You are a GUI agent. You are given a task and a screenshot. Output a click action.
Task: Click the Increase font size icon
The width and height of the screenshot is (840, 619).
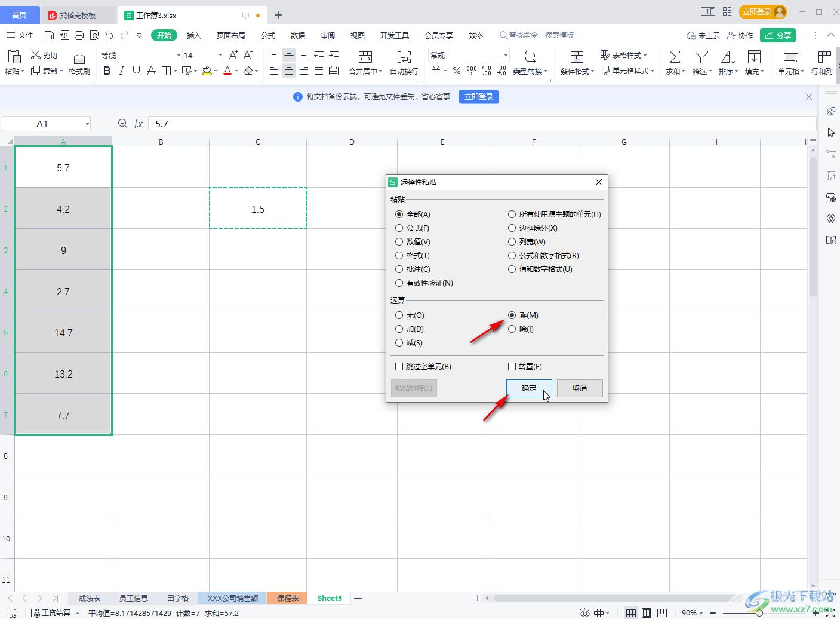(233, 55)
